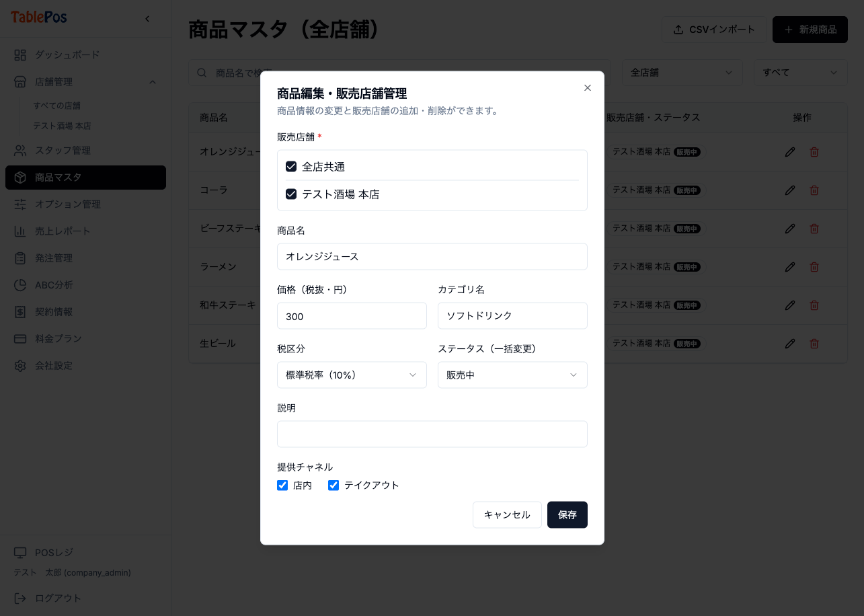This screenshot has width=864, height=616.
Task: Click the staff management people icon
Action: click(x=20, y=151)
